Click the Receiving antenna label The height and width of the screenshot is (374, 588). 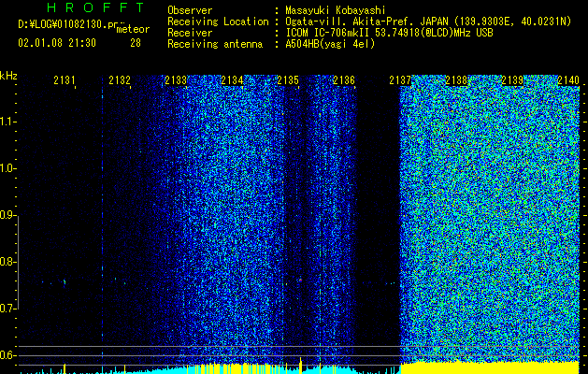pyautogui.click(x=215, y=44)
